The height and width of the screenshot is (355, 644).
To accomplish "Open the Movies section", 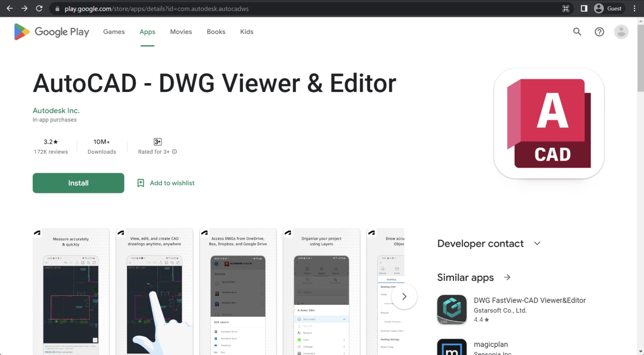I will [x=181, y=31].
